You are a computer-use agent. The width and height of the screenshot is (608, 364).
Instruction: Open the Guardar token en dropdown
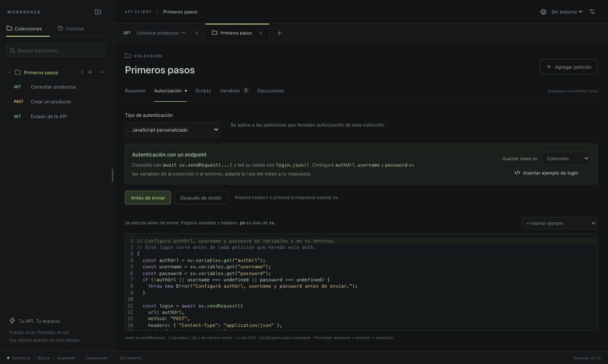coord(566,159)
